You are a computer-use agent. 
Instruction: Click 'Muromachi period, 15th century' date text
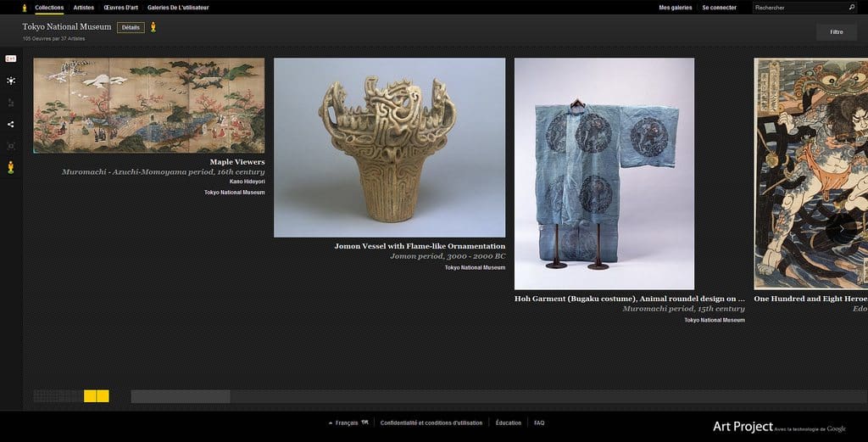click(x=684, y=309)
